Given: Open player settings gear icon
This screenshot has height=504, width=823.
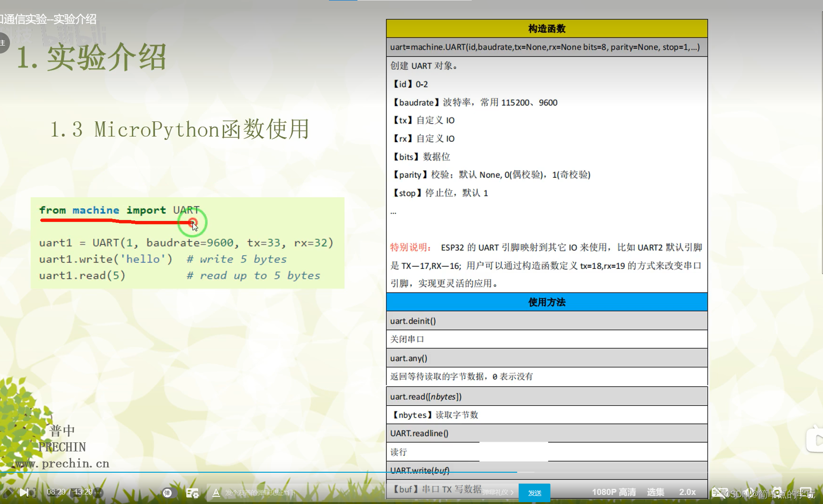Looking at the screenshot, I should click(x=777, y=493).
